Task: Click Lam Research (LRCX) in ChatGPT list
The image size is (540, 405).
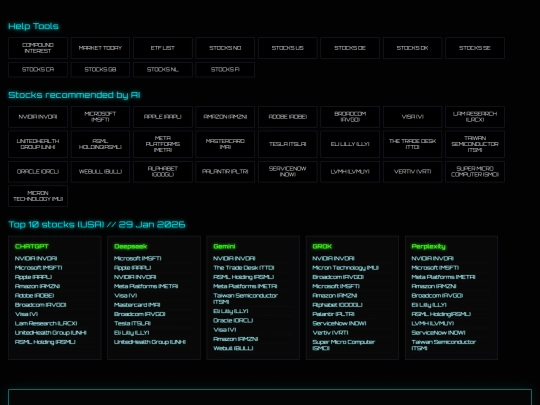Action: pos(46,323)
